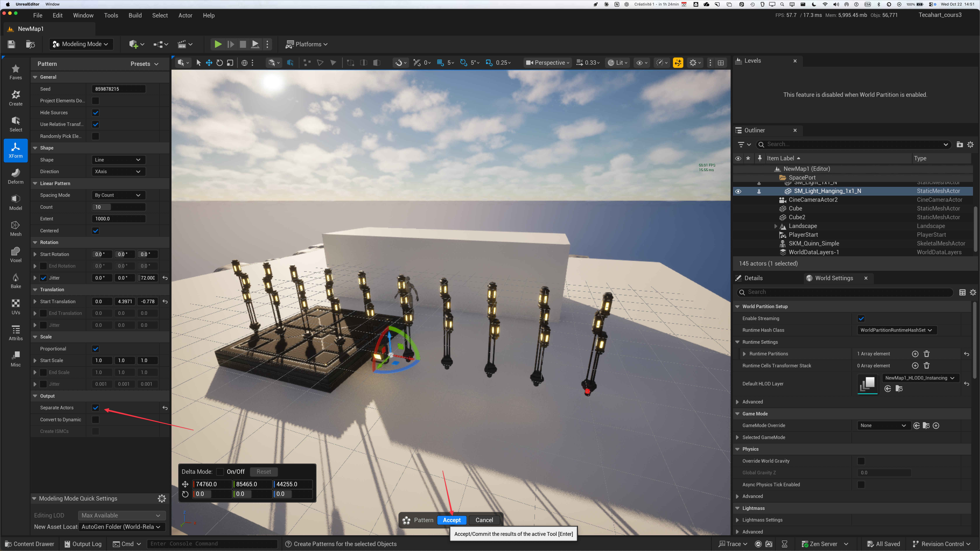Toggle Proportional scale checkbox
The width and height of the screenshot is (980, 551).
pos(96,349)
